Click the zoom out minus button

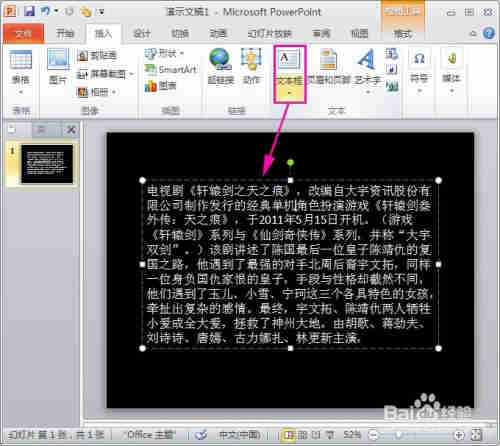pyautogui.click(x=374, y=435)
